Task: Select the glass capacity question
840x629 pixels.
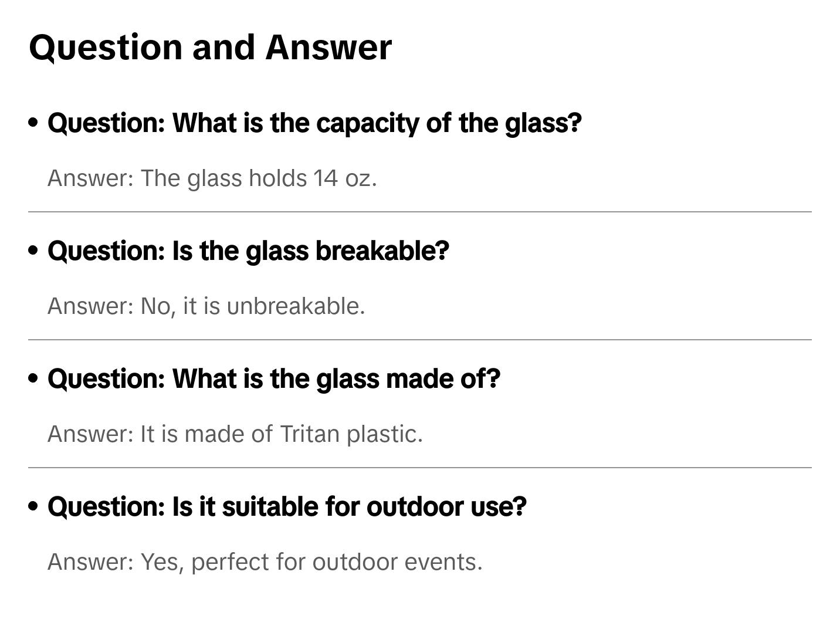Action: [x=314, y=123]
